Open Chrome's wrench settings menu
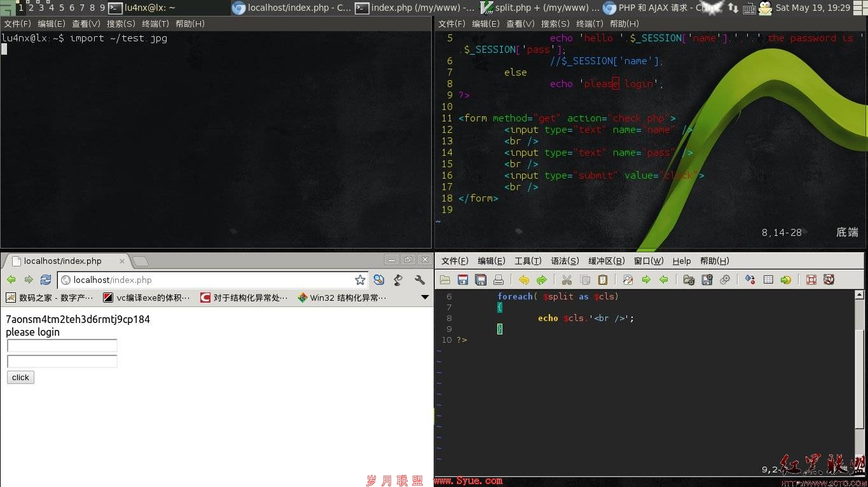This screenshot has width=868, height=487. point(420,280)
